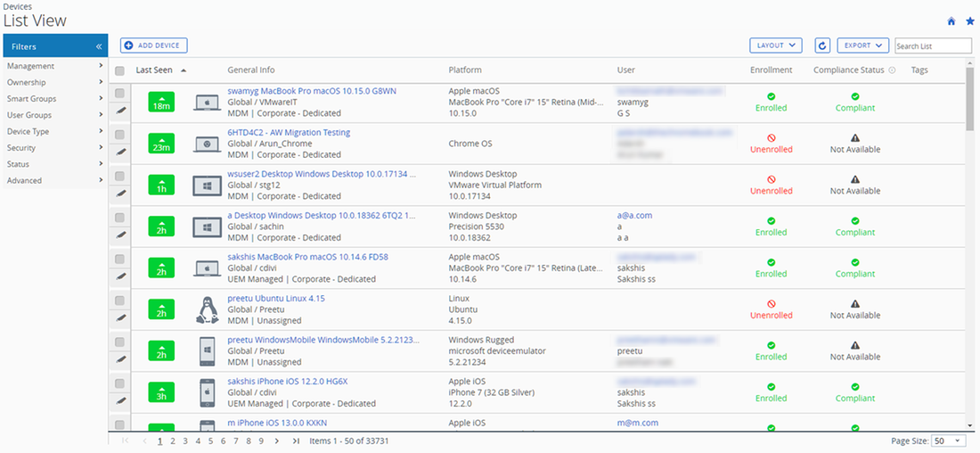
Task: Open the Layout dropdown
Action: [x=776, y=45]
